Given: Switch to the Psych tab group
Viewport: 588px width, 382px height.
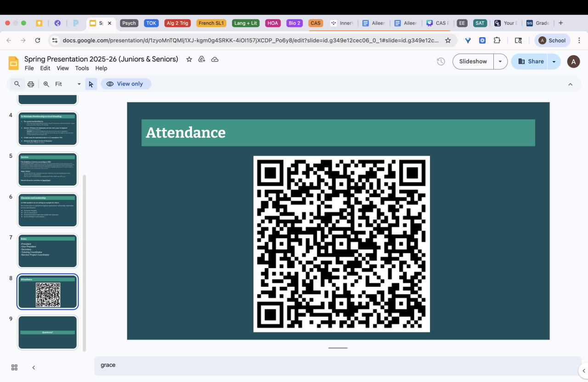Looking at the screenshot, I should coord(129,23).
